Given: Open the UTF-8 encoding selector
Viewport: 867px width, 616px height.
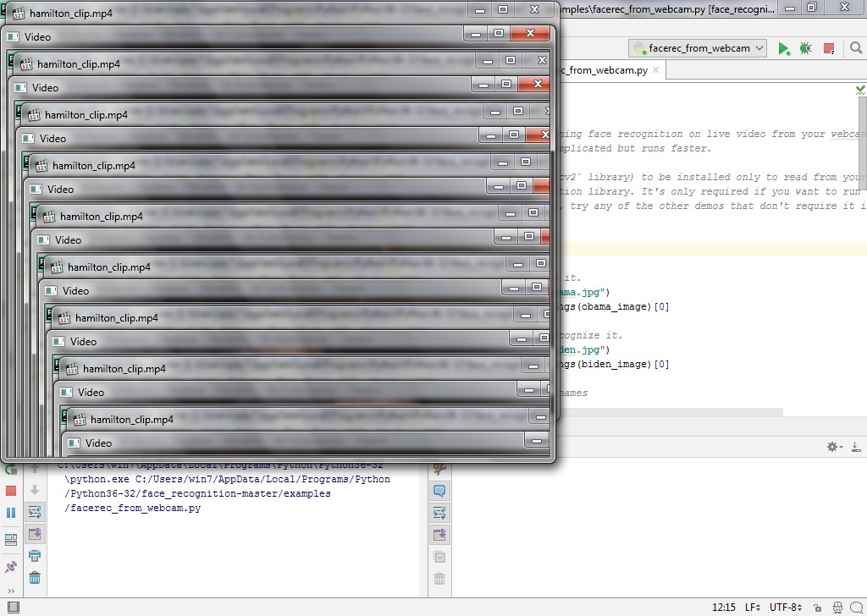Looking at the screenshot, I should pyautogui.click(x=786, y=608).
